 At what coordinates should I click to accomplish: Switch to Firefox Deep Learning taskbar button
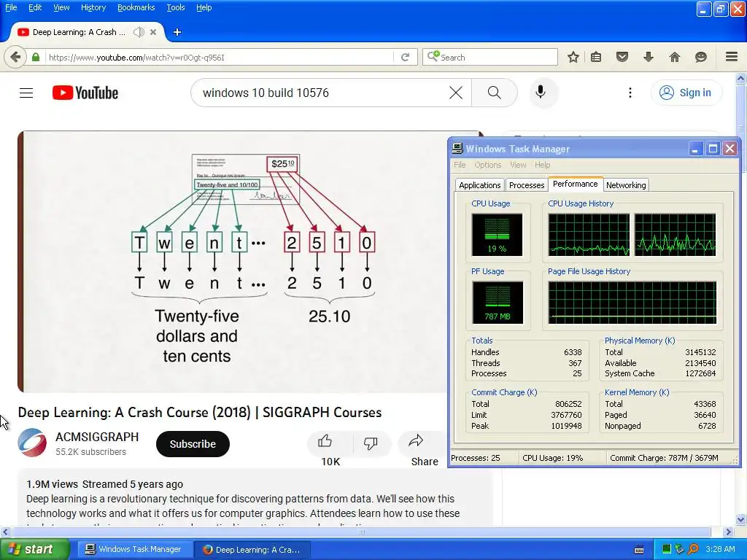click(252, 550)
